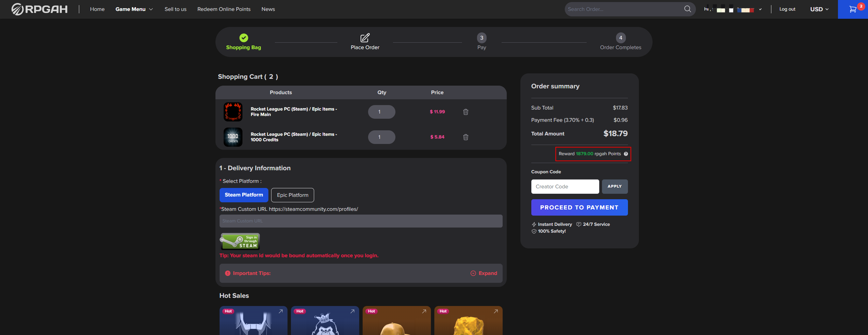The image size is (868, 335).
Task: Click the RPGAH logo
Action: click(x=40, y=9)
